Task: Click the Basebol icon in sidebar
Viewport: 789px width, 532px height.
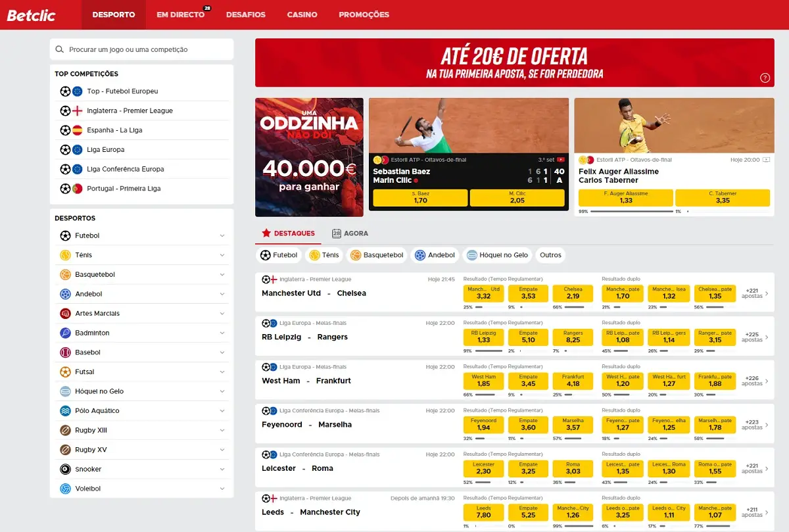Action: 65,352
